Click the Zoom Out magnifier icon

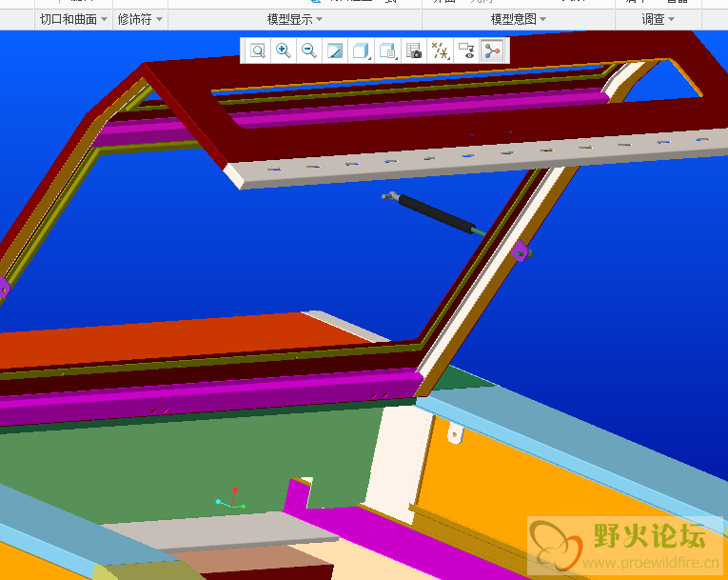click(x=309, y=51)
